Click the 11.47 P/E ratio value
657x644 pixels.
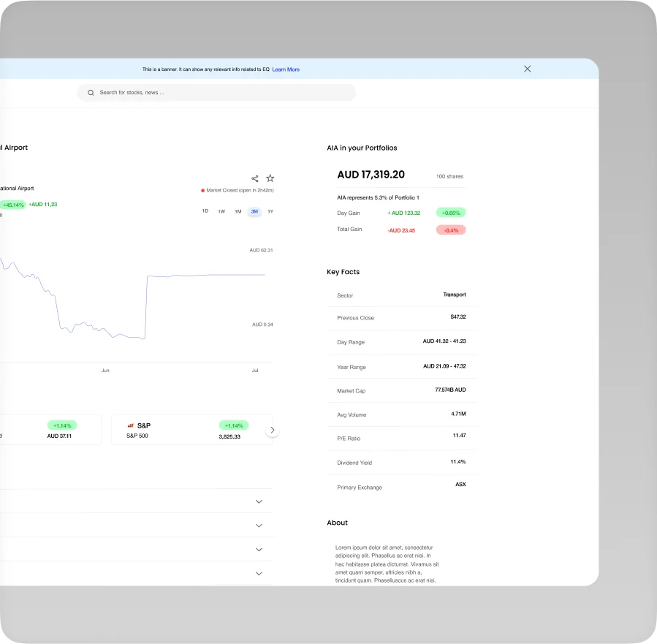pyautogui.click(x=459, y=436)
